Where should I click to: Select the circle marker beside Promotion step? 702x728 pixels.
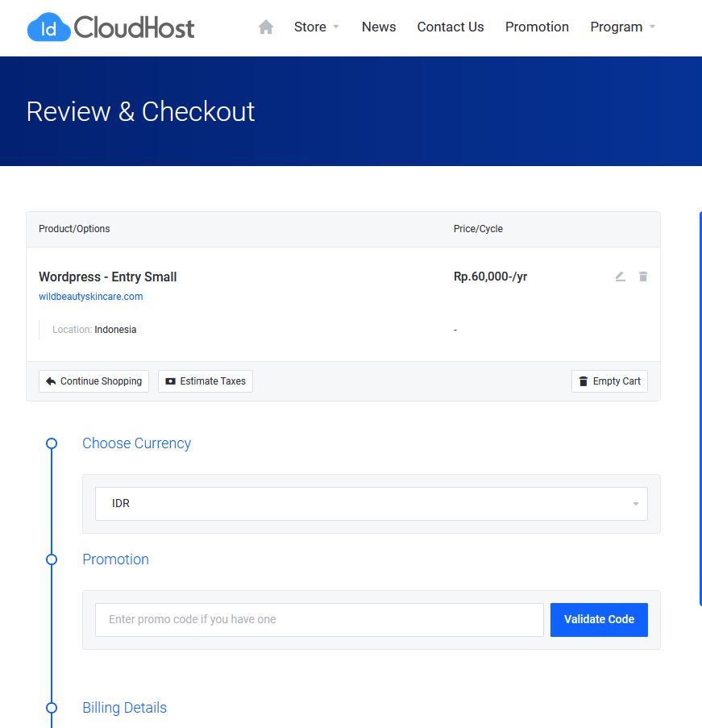[x=52, y=560]
